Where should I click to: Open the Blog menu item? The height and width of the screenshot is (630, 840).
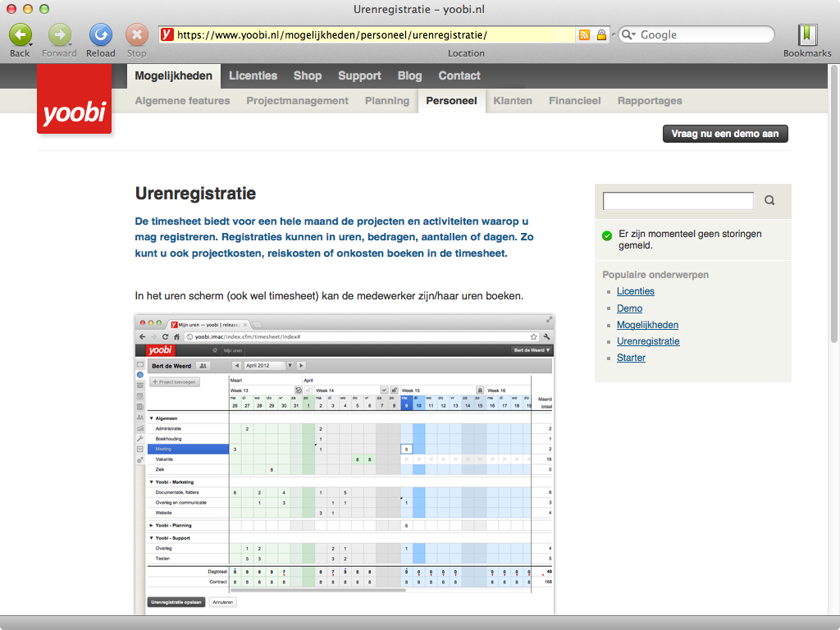(410, 76)
